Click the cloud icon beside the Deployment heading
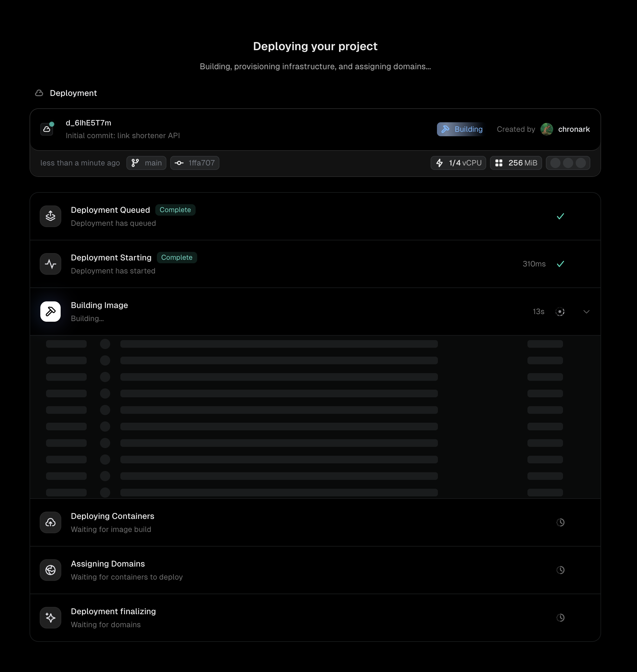 click(39, 93)
